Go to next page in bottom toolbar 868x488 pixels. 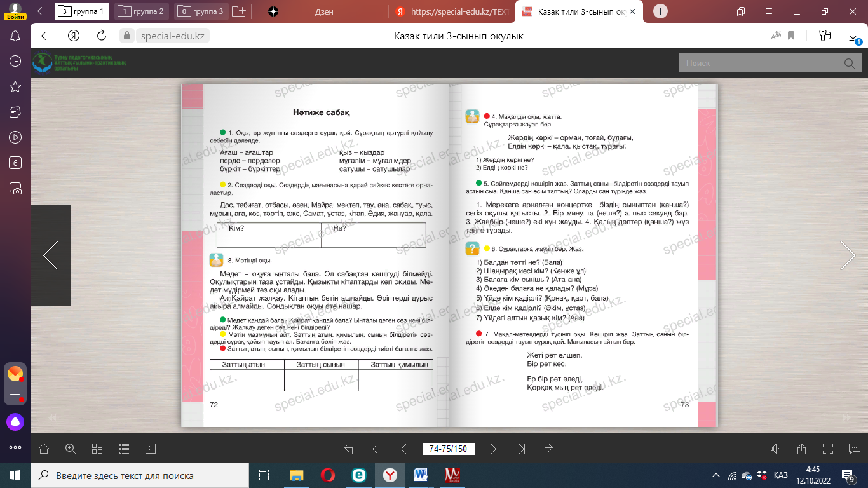pyautogui.click(x=491, y=449)
